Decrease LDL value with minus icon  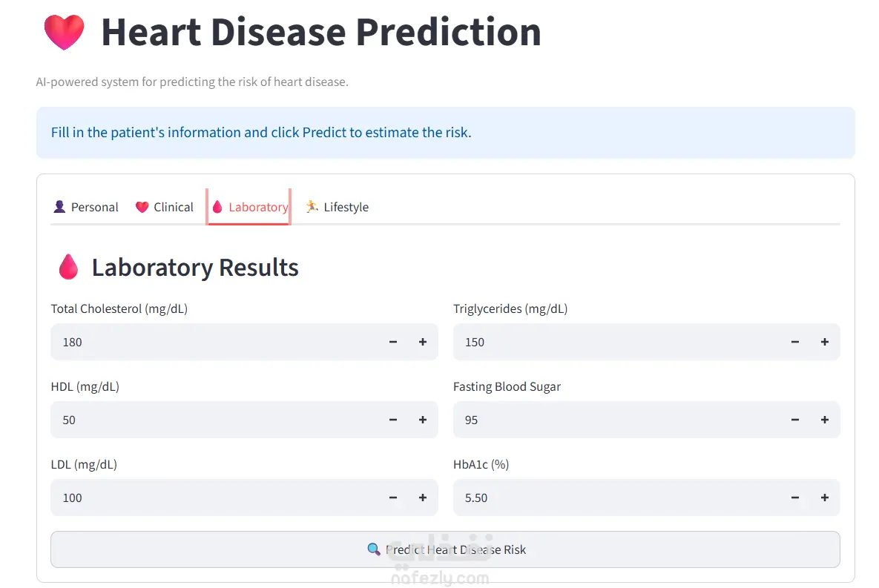pyautogui.click(x=393, y=498)
